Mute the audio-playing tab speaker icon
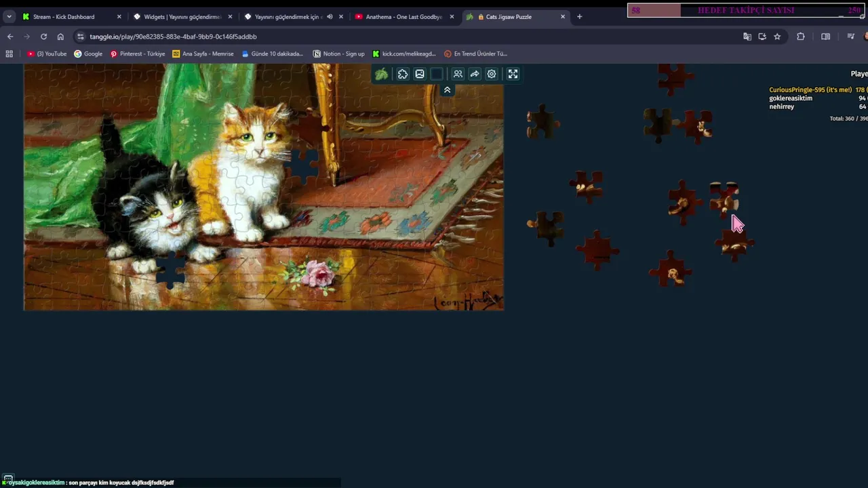868x488 pixels. pyautogui.click(x=330, y=16)
